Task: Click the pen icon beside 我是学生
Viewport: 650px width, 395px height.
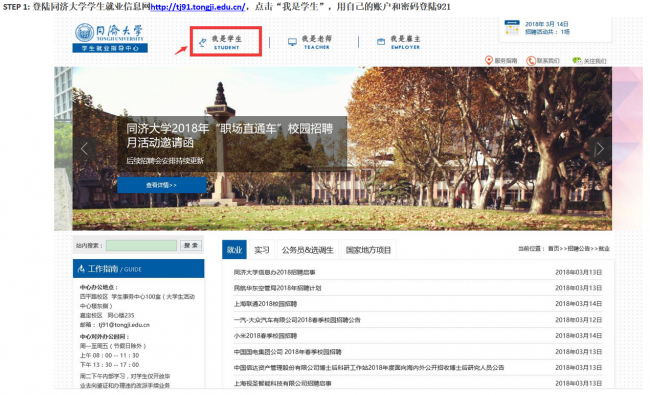Action: coord(202,42)
